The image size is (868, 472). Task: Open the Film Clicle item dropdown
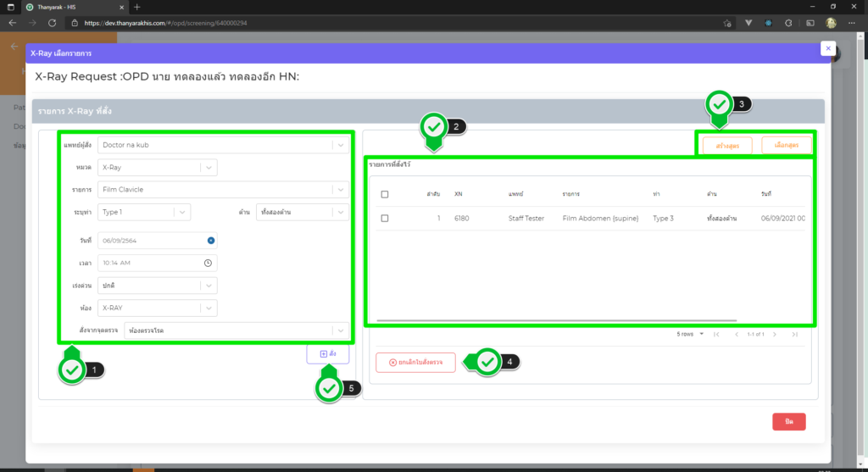[340, 190]
